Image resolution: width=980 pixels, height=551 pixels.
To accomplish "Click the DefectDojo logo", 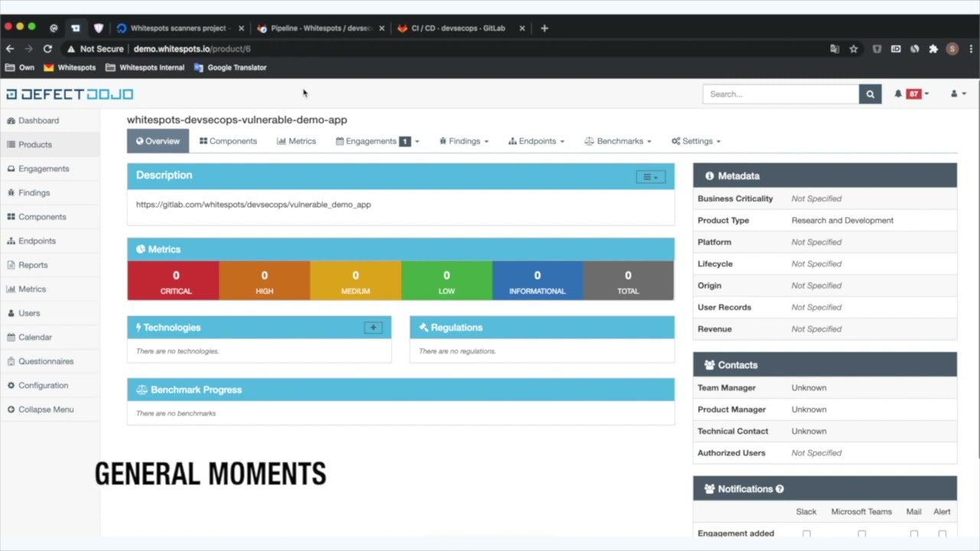I will (x=70, y=94).
